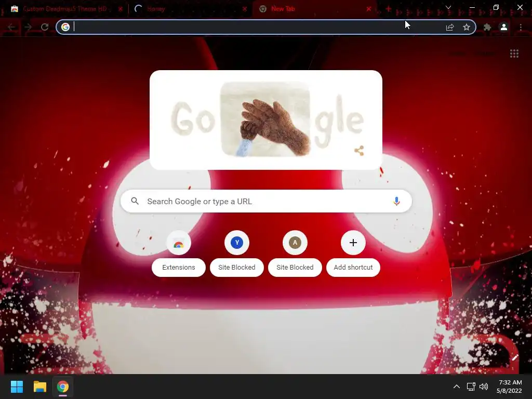The height and width of the screenshot is (399, 532).
Task: Open the tab search chevron
Action: (x=448, y=7)
